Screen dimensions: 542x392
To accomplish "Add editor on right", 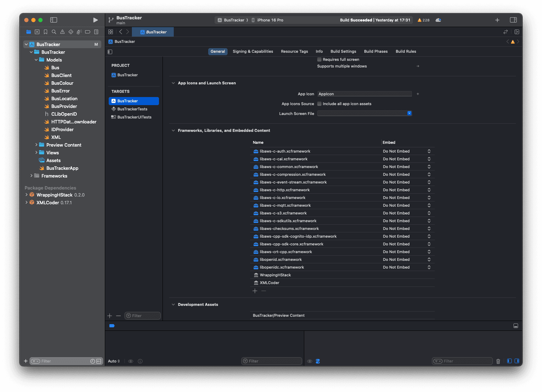I will (517, 32).
